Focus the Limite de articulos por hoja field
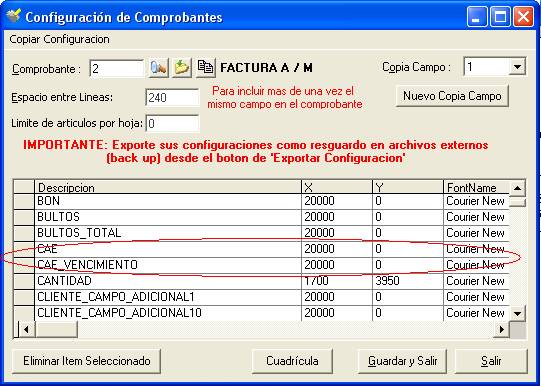The width and height of the screenshot is (541, 386). pyautogui.click(x=172, y=123)
